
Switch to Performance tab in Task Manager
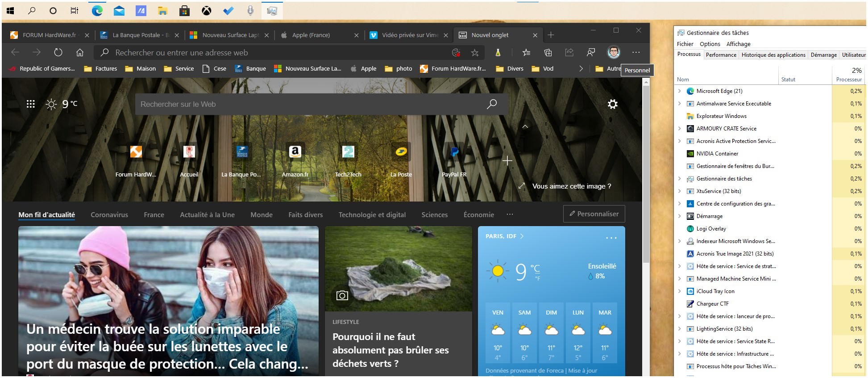coord(721,55)
